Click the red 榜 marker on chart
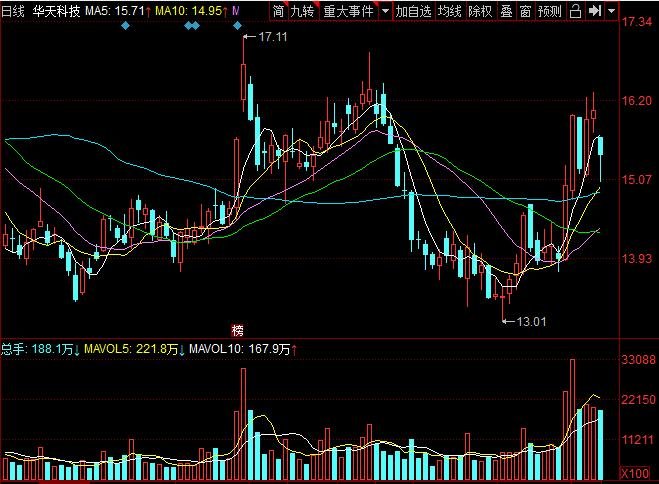659x484 pixels. click(x=238, y=329)
